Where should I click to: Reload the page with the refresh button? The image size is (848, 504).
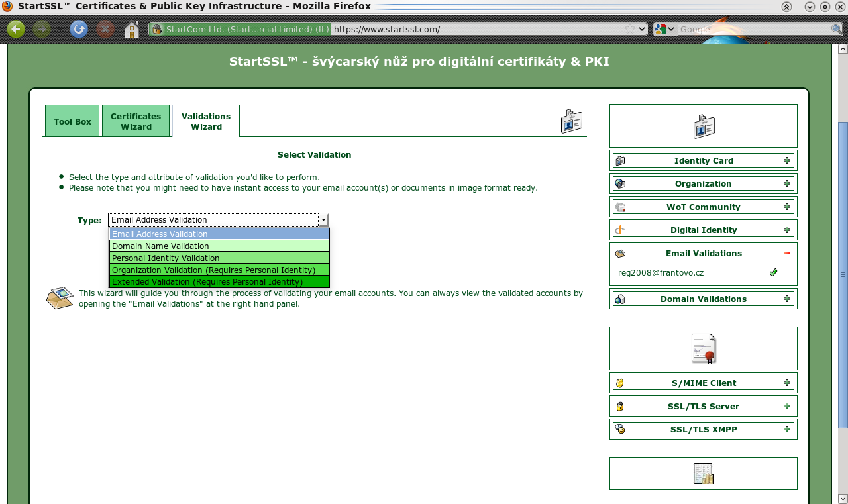coord(79,29)
